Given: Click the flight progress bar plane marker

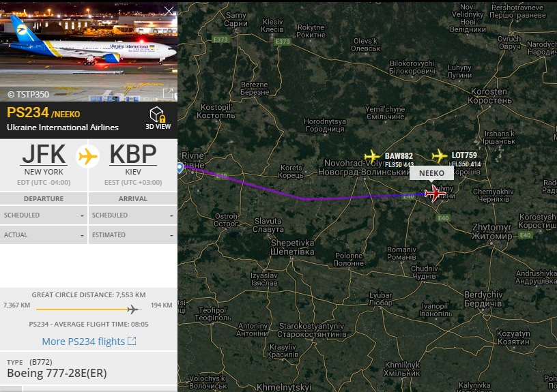Looking at the screenshot, I should click(x=133, y=310).
